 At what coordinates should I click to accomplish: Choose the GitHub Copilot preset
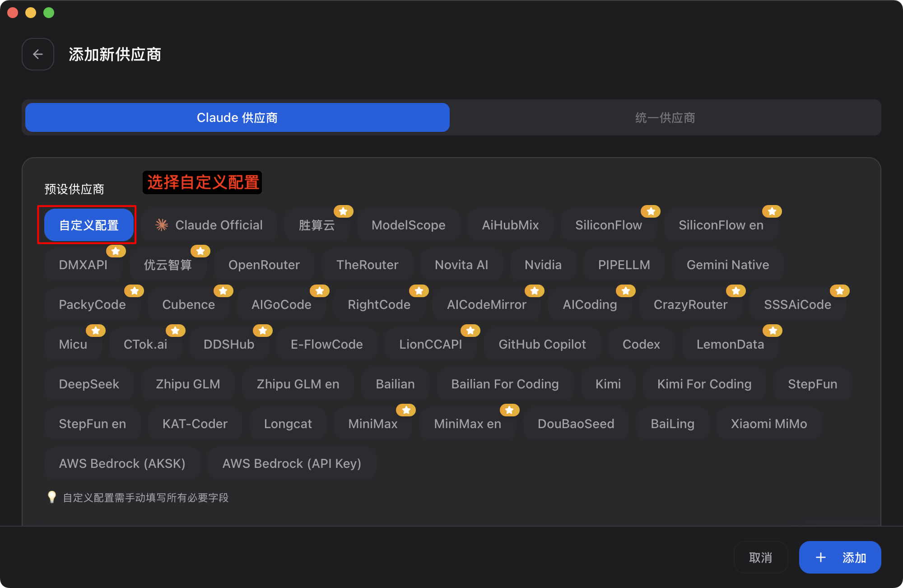542,344
